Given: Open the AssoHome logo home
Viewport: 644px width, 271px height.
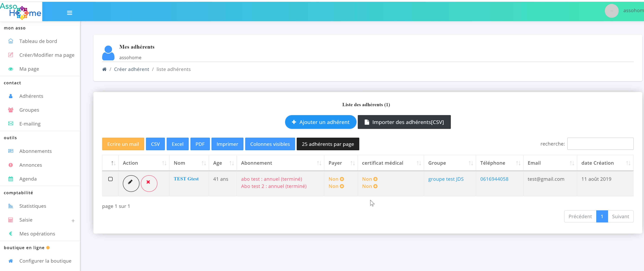Looking at the screenshot, I should [21, 11].
